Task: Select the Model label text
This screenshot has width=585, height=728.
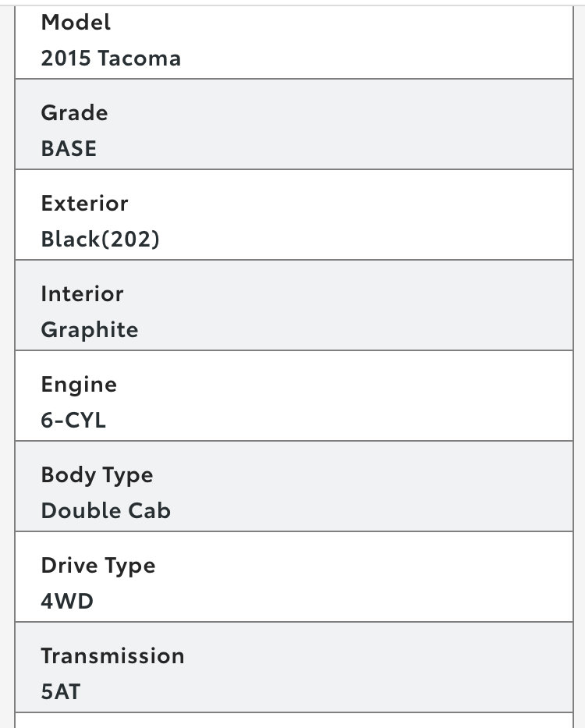Action: tap(76, 23)
